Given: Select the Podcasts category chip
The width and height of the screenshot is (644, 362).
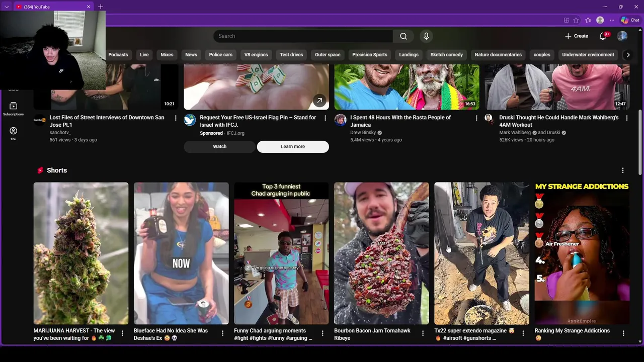Looking at the screenshot, I should [118, 55].
